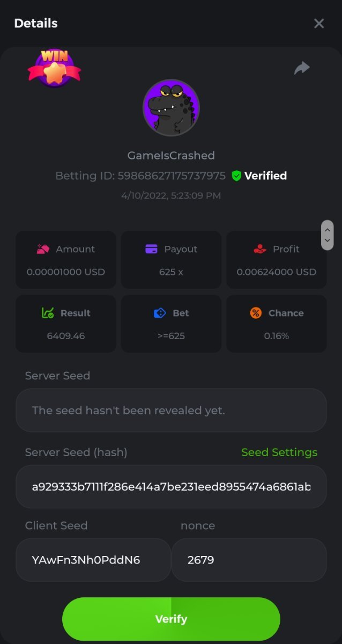Open Seed Settings link
The width and height of the screenshot is (342, 644).
279,452
